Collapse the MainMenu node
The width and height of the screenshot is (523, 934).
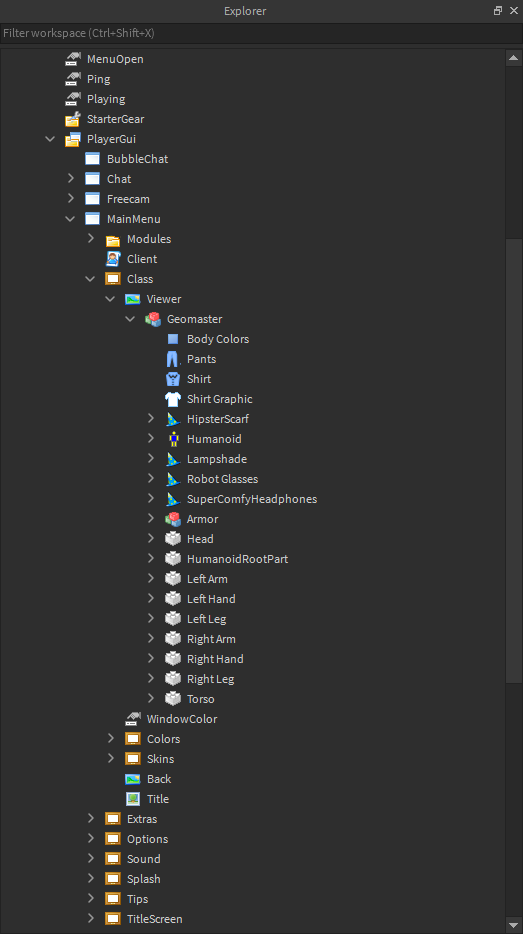point(70,219)
